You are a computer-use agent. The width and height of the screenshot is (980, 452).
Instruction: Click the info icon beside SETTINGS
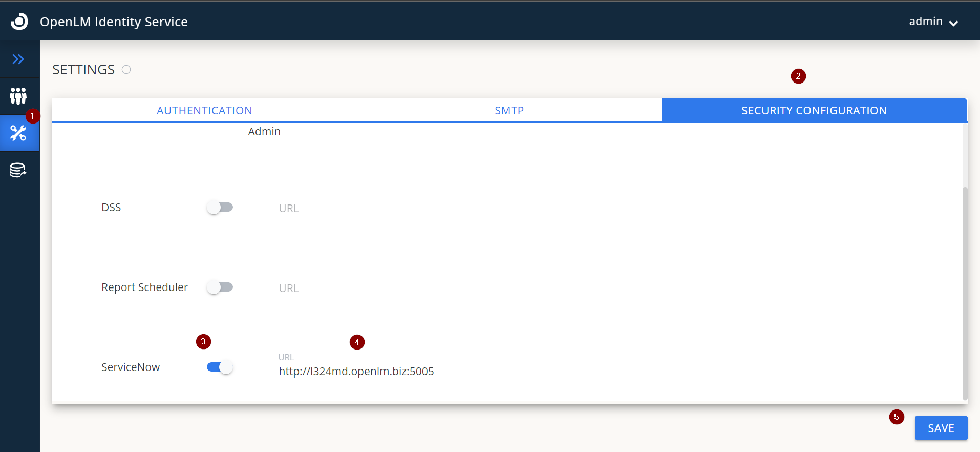tap(126, 70)
